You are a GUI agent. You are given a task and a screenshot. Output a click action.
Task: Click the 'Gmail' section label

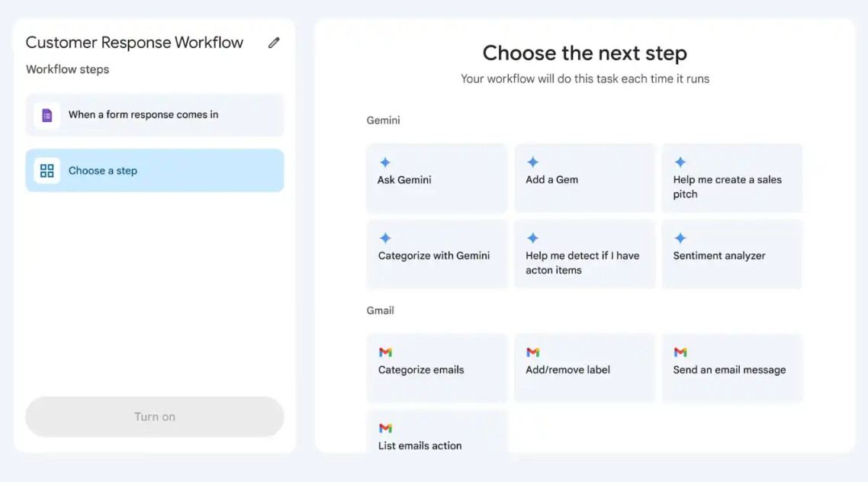[x=381, y=310]
